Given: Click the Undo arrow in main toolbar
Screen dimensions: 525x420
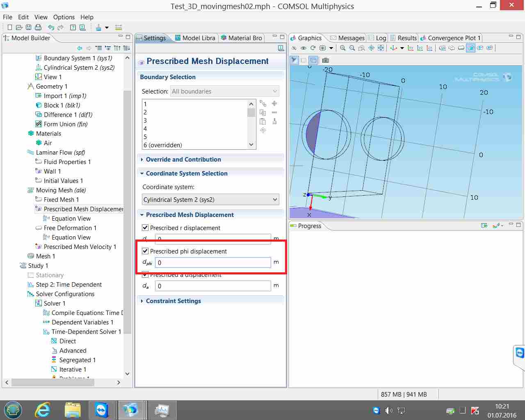Looking at the screenshot, I should click(51, 27).
